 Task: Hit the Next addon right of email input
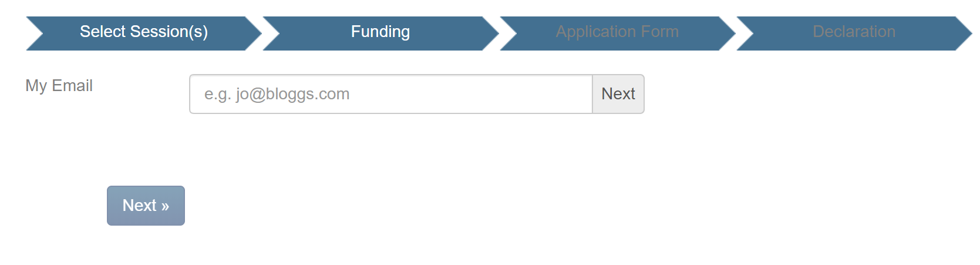click(x=618, y=94)
